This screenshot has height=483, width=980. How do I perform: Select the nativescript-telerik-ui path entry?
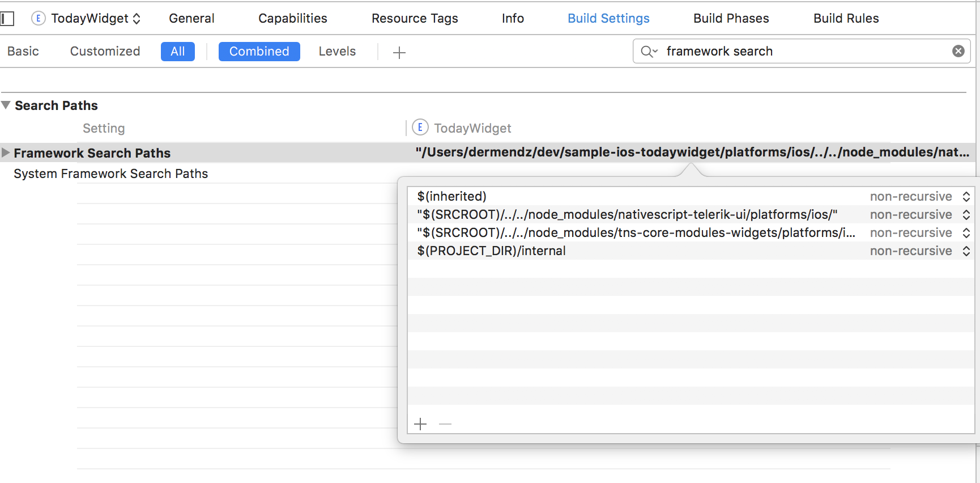(627, 215)
